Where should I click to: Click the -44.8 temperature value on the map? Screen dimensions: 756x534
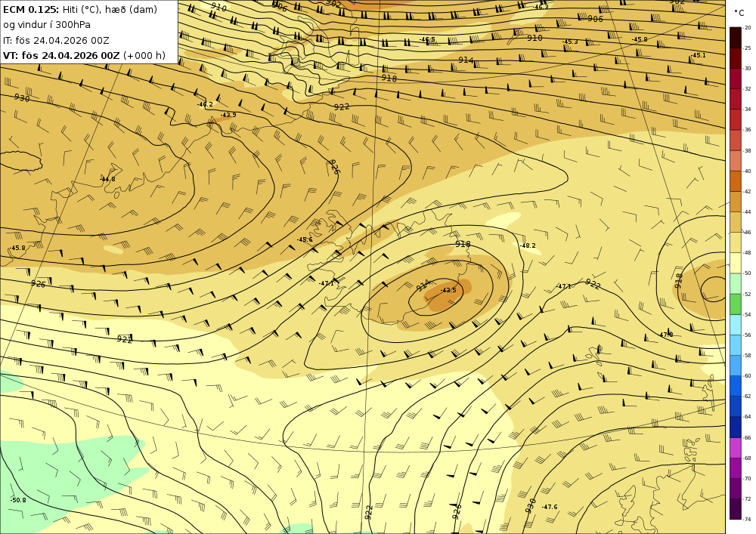[107, 179]
